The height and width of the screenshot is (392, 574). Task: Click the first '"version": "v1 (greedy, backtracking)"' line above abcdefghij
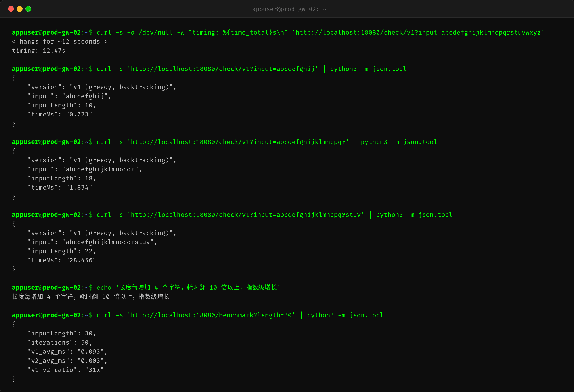click(x=102, y=87)
